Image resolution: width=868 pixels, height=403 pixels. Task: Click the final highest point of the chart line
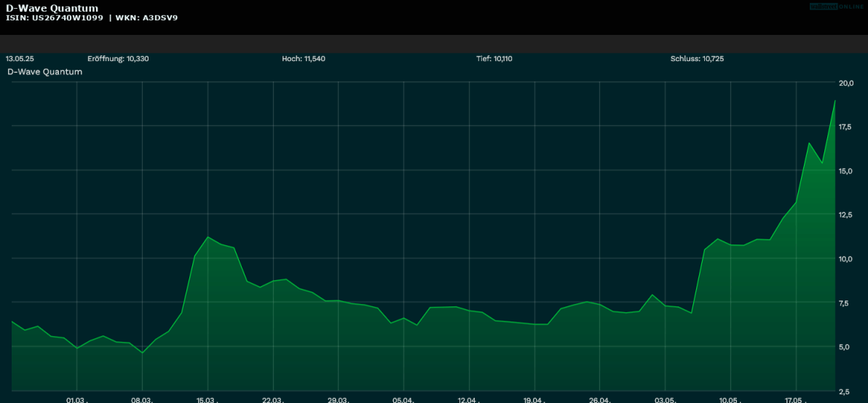point(835,100)
